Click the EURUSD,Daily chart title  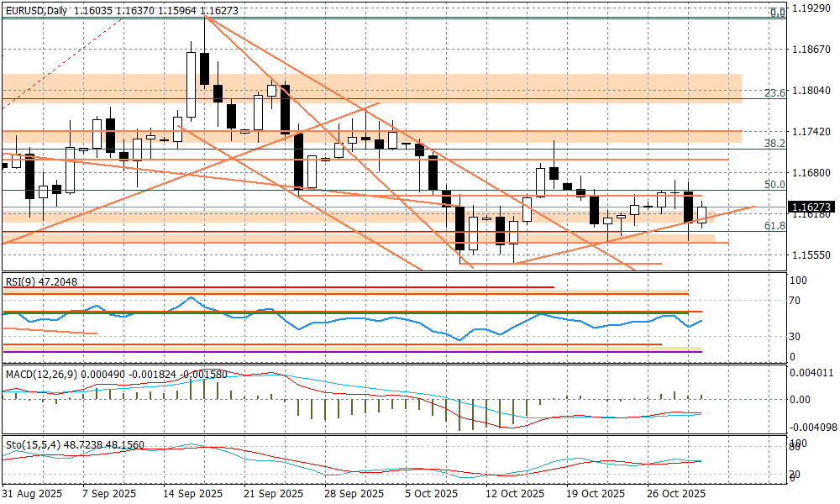point(36,10)
